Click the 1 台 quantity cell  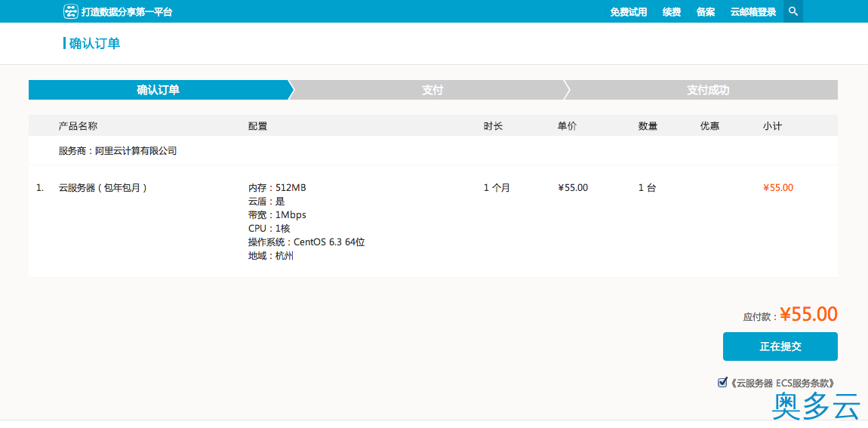pos(647,188)
